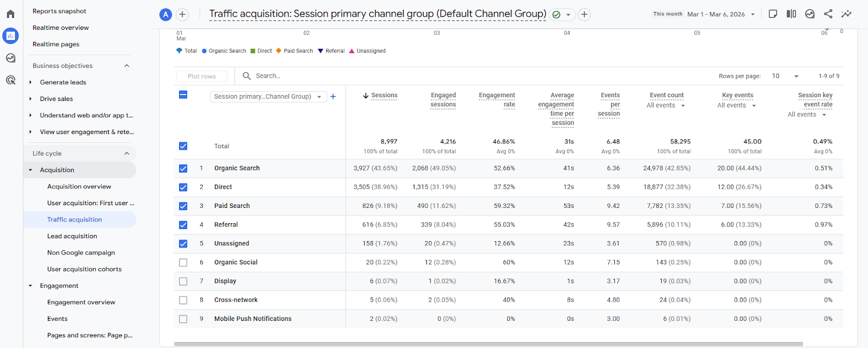Click the Total legend icon

tap(179, 50)
